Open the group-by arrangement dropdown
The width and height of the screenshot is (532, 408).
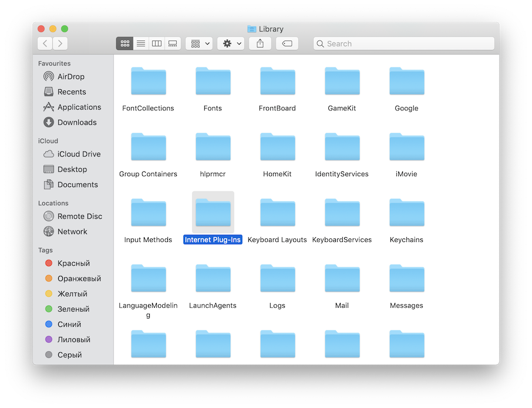pyautogui.click(x=199, y=43)
